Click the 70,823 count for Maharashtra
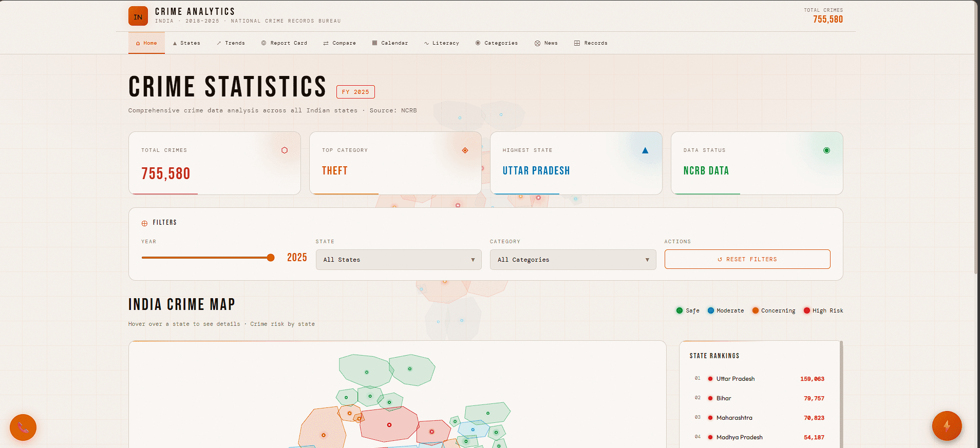The image size is (980, 448). coord(814,418)
